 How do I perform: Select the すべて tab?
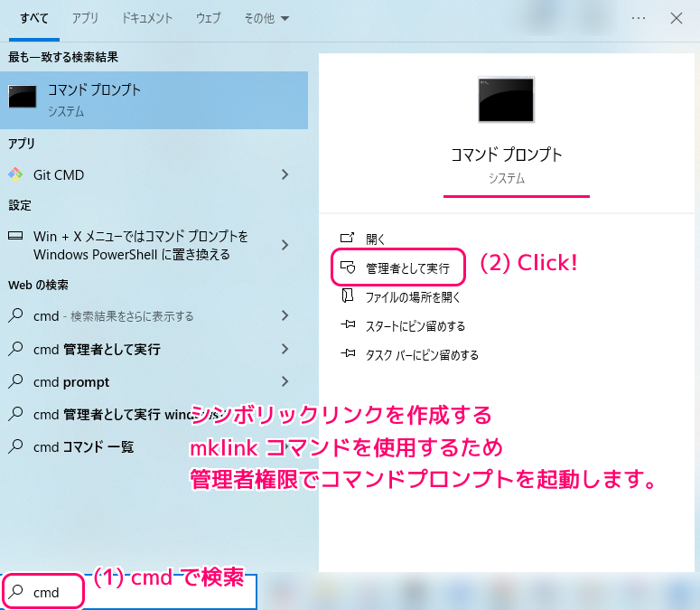pyautogui.click(x=34, y=18)
